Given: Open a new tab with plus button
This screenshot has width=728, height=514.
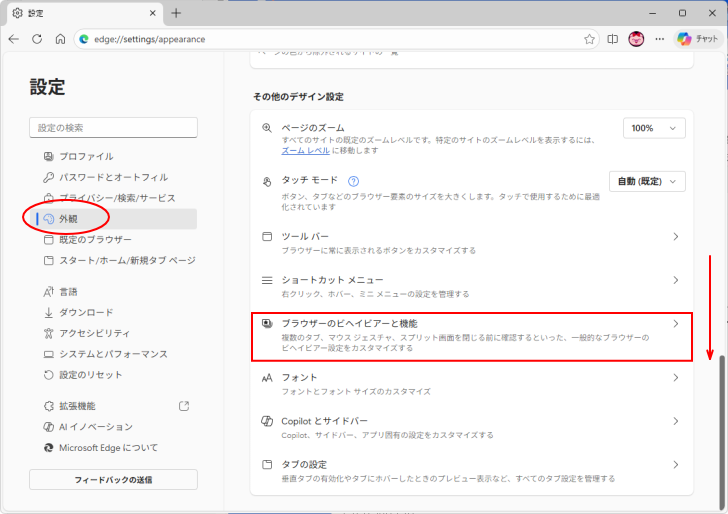Looking at the screenshot, I should point(176,13).
